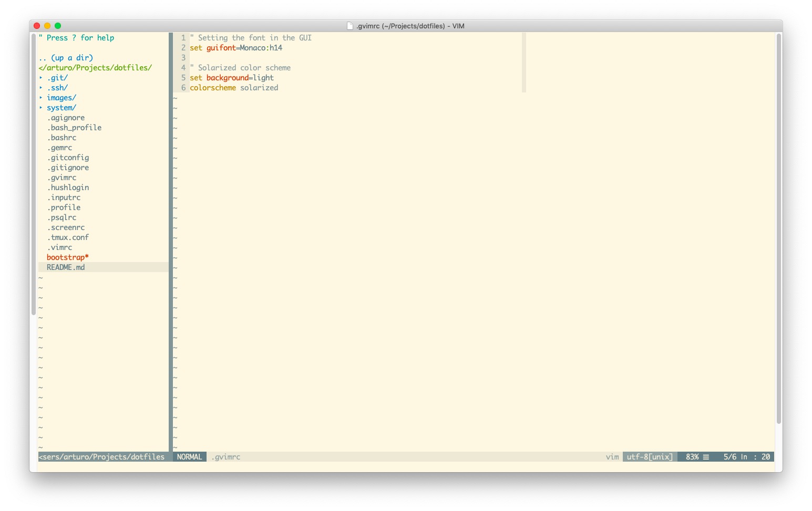Click line number 6 next to colorscheme solarized
The width and height of the screenshot is (812, 511).
click(183, 87)
